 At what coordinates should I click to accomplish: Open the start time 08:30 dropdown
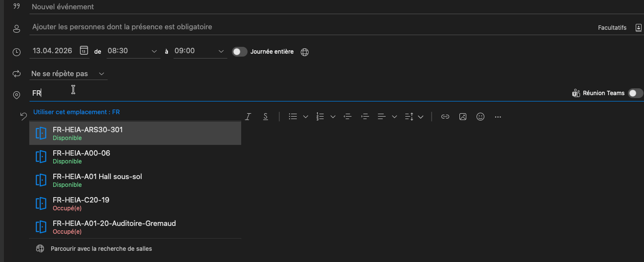click(154, 51)
